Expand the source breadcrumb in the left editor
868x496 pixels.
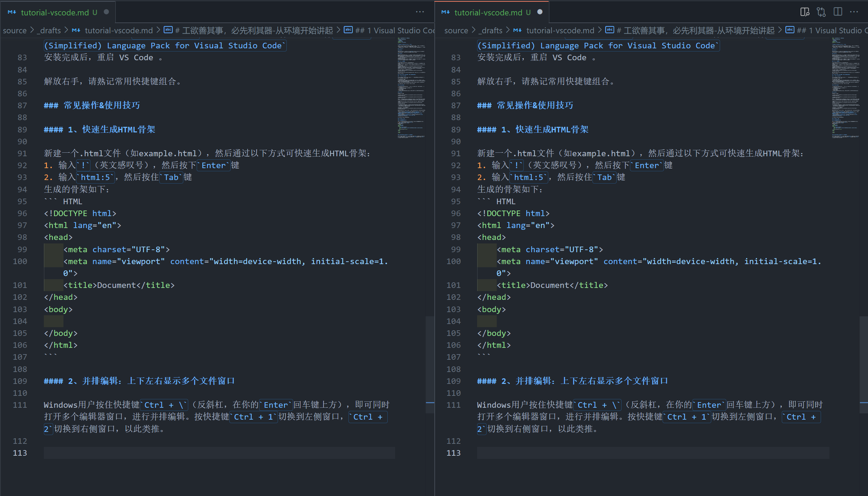click(x=15, y=30)
